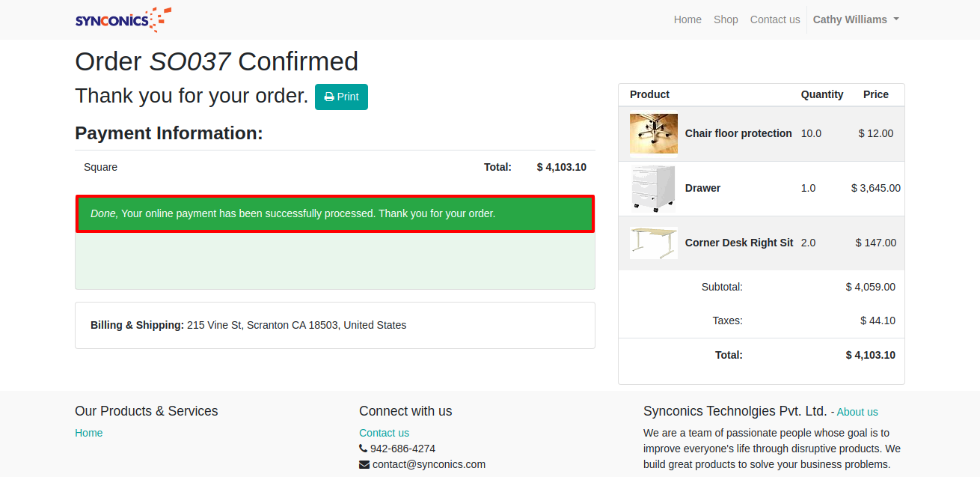Click the printer icon on Print button

click(x=329, y=97)
